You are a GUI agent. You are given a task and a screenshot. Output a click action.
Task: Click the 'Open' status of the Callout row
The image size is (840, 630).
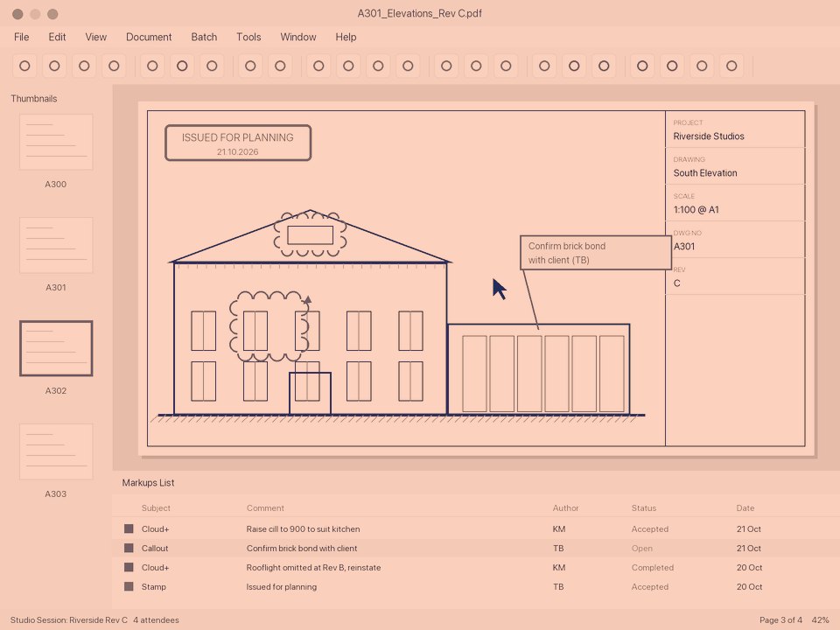tap(641, 548)
